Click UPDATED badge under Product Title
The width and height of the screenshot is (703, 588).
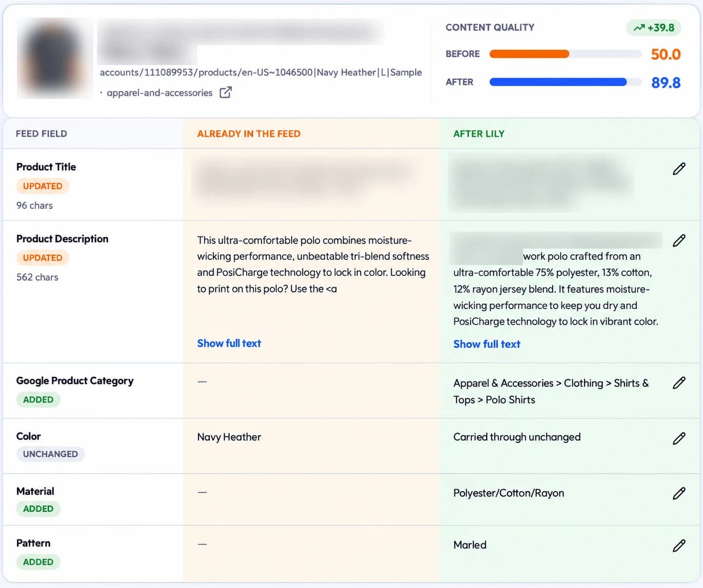coord(43,186)
